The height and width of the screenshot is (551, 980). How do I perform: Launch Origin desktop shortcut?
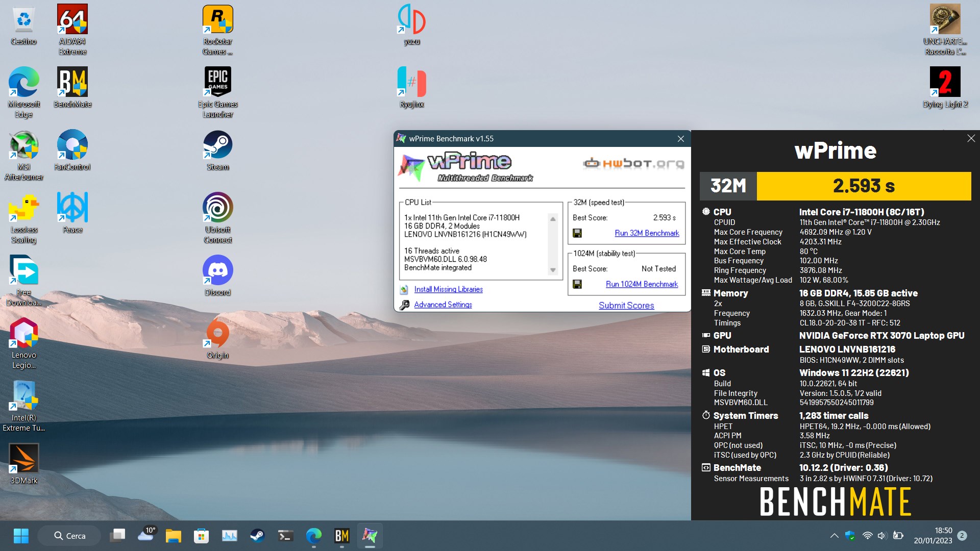pos(218,339)
